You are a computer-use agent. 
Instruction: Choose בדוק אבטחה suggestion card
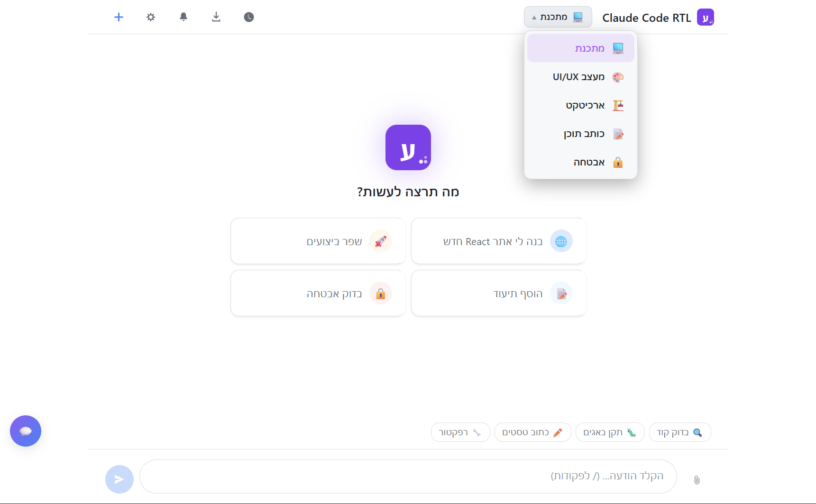(x=318, y=293)
